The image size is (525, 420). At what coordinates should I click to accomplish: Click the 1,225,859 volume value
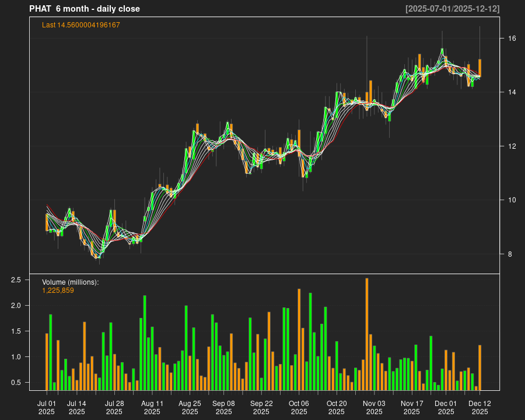pyautogui.click(x=58, y=290)
